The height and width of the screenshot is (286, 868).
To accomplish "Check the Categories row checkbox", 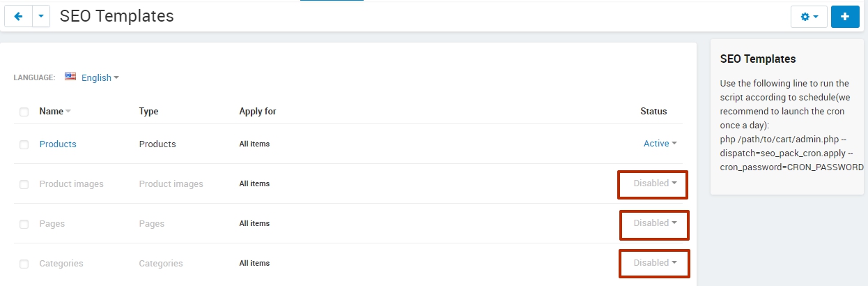I will (24, 264).
